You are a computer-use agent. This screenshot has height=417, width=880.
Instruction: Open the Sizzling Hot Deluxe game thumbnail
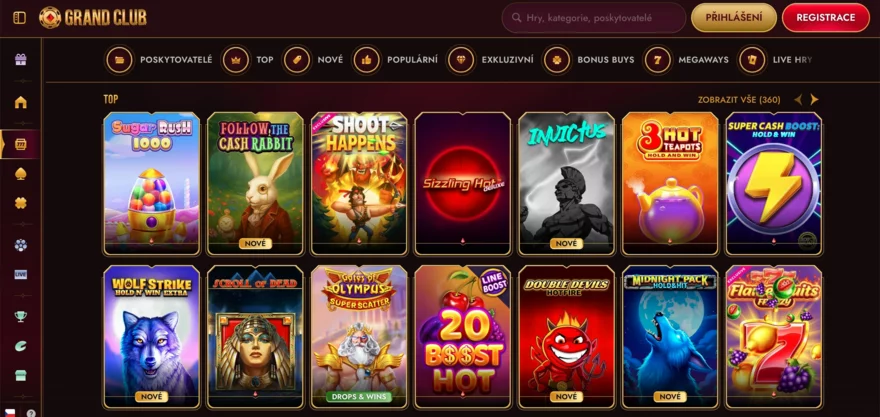(x=463, y=184)
